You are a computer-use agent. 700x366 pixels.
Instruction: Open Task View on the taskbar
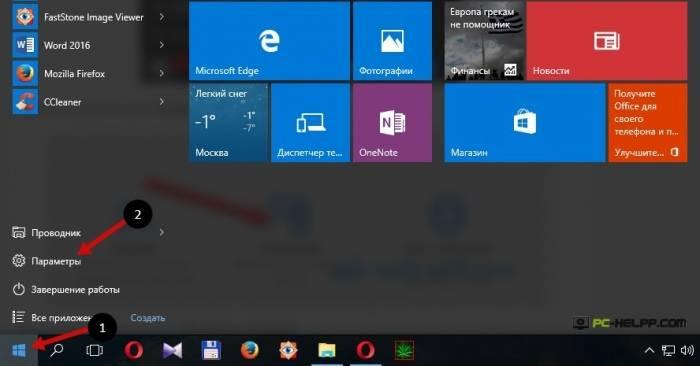pos(94,350)
